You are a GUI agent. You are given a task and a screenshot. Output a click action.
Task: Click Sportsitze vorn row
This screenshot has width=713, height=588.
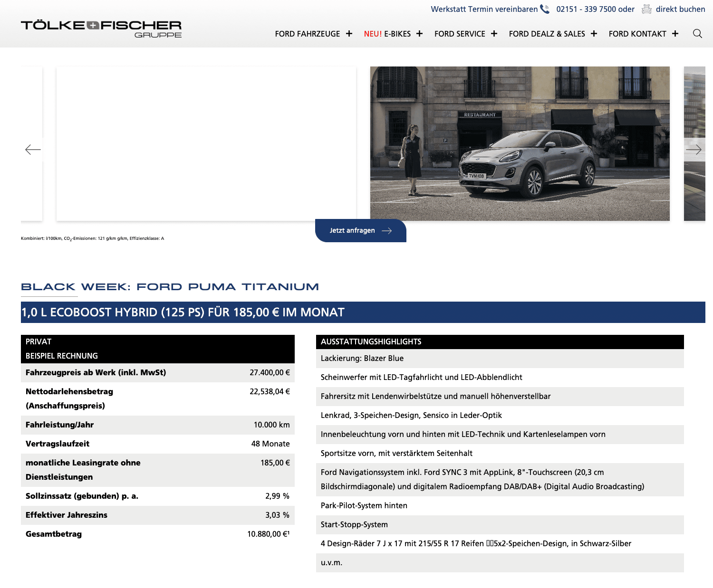500,454
